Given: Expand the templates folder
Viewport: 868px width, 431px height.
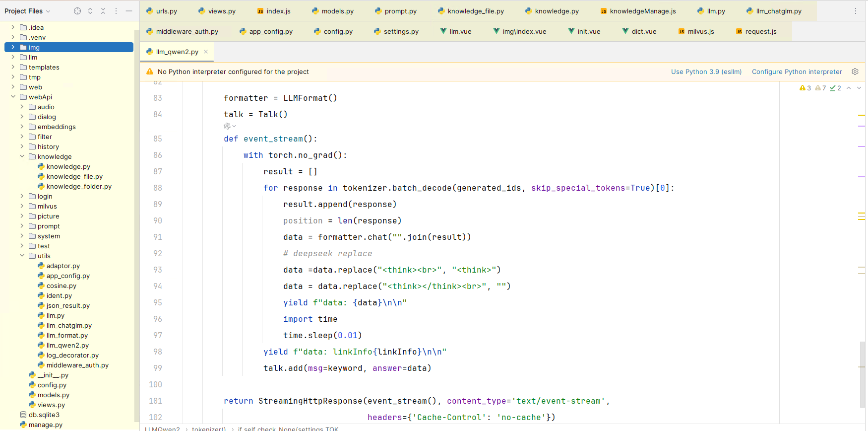Looking at the screenshot, I should coord(13,67).
